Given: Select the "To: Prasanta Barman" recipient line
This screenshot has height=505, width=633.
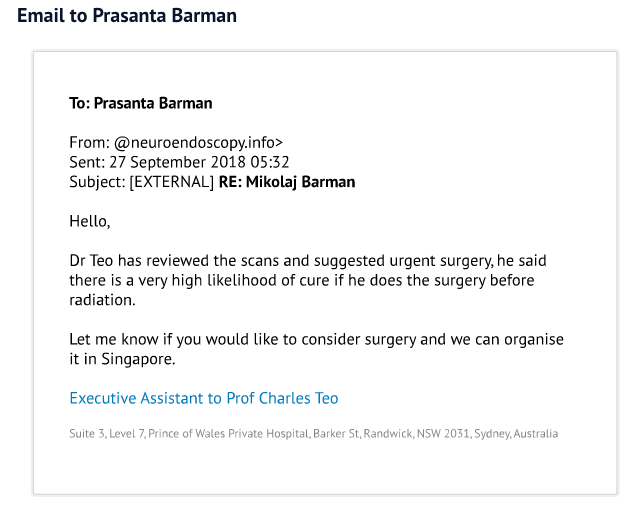Looking at the screenshot, I should tap(140, 103).
